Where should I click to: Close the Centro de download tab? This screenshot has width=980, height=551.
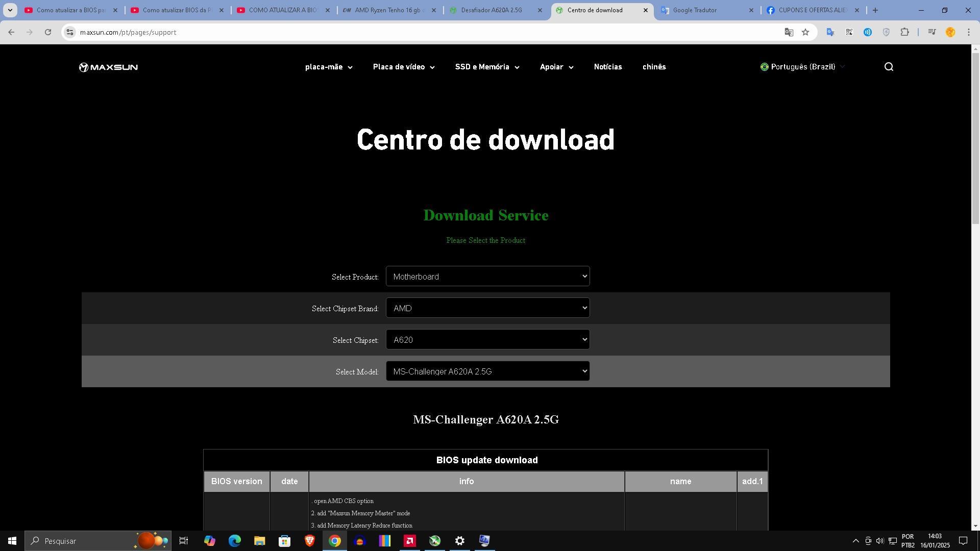[x=645, y=10]
